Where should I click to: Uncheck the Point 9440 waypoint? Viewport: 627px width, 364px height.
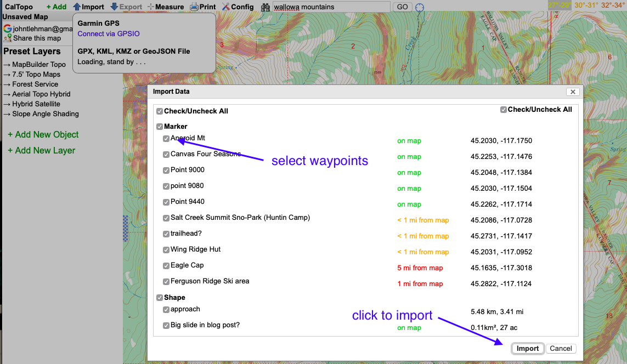click(x=166, y=202)
